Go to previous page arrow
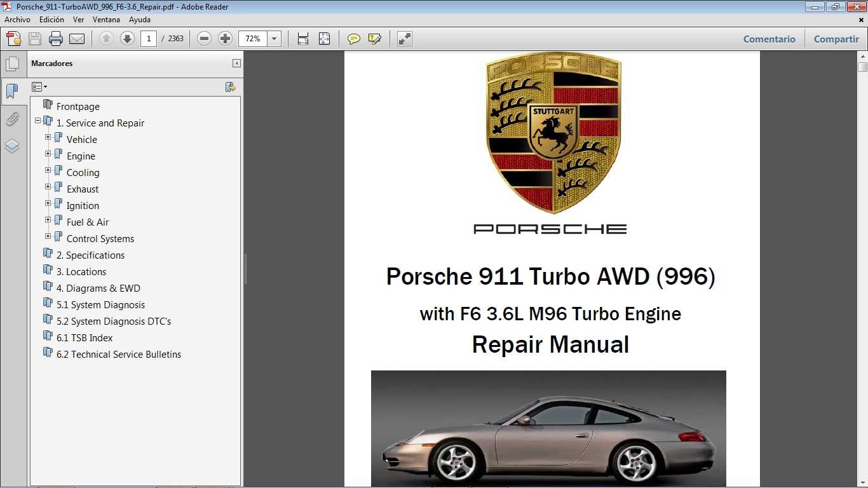Viewport: 868px width, 488px height. click(x=106, y=39)
